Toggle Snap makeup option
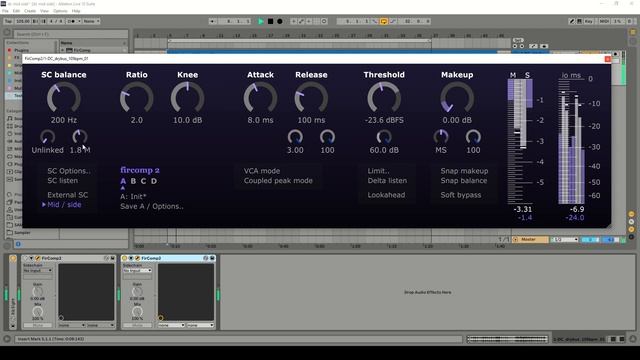 coord(464,171)
